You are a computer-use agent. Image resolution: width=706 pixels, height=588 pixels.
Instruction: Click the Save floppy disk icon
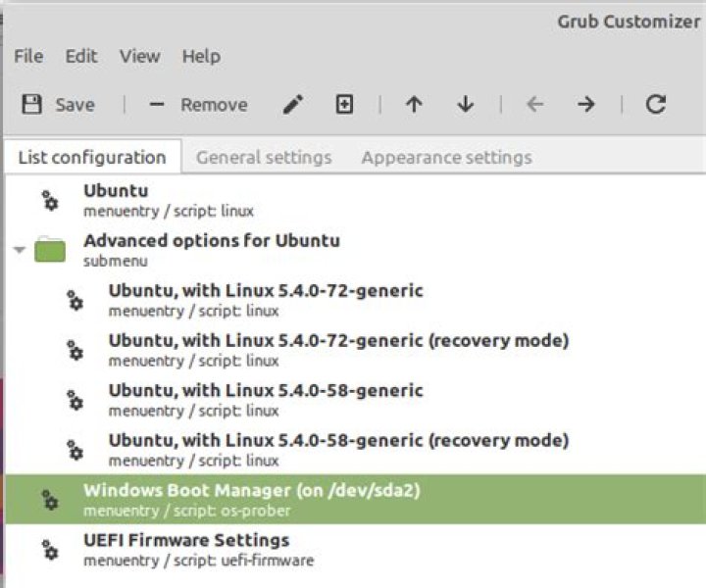(32, 105)
